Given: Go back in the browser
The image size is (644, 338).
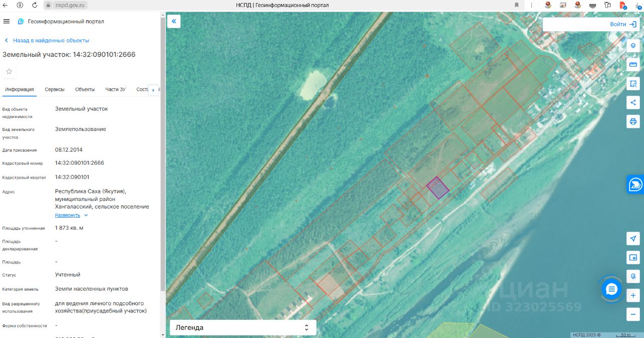Looking at the screenshot, I should (x=6, y=5).
